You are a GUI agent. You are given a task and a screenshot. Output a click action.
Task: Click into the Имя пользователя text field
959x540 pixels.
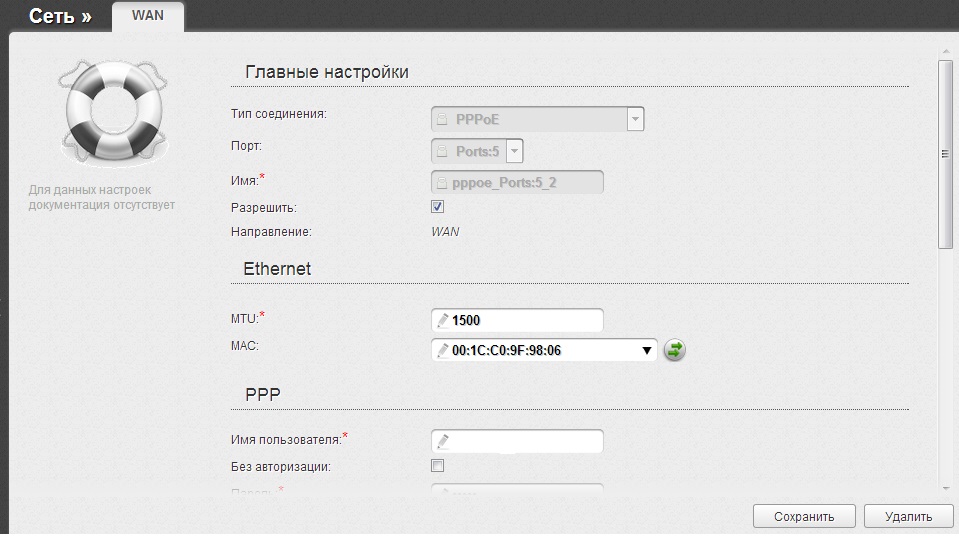tap(525, 441)
